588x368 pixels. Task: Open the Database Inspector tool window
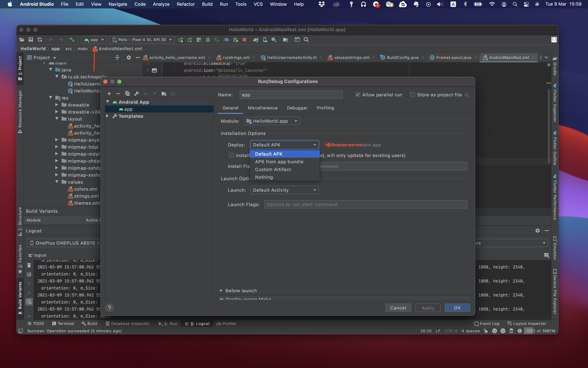(x=127, y=323)
